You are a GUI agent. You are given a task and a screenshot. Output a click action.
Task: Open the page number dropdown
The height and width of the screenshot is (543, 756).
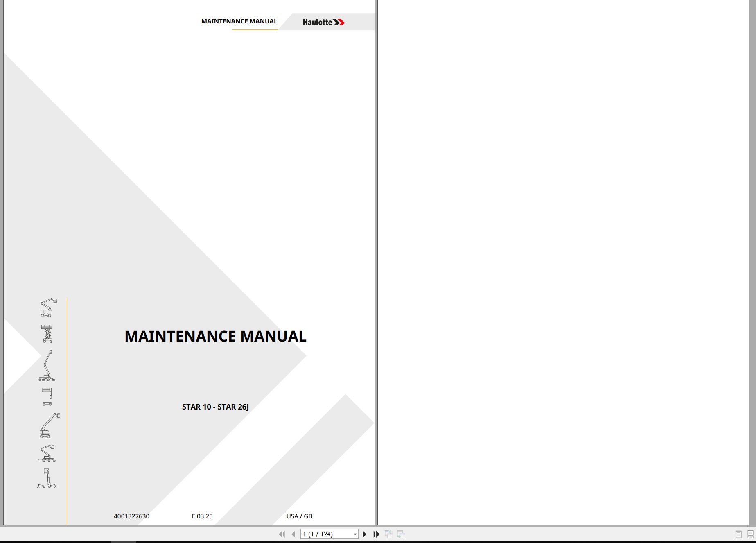pos(355,534)
